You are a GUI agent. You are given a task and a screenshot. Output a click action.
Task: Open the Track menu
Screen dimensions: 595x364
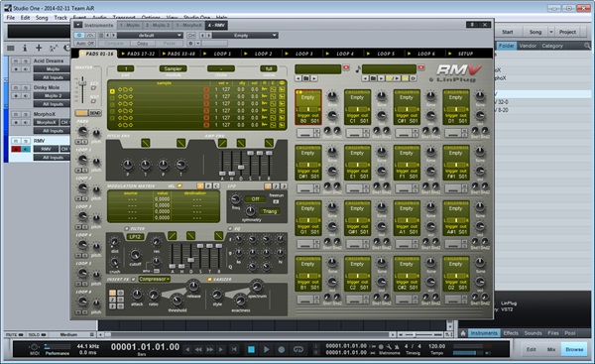pyautogui.click(x=60, y=18)
